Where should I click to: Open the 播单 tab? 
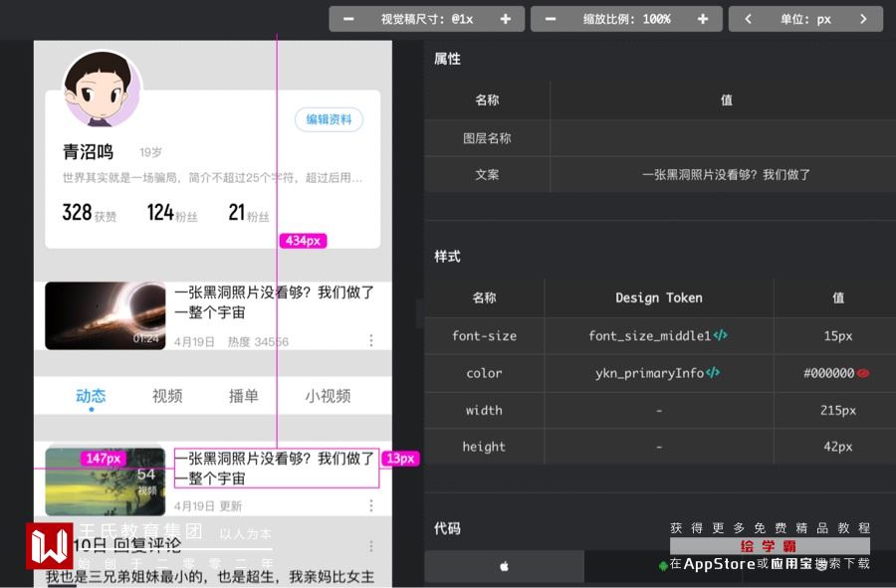(x=244, y=396)
